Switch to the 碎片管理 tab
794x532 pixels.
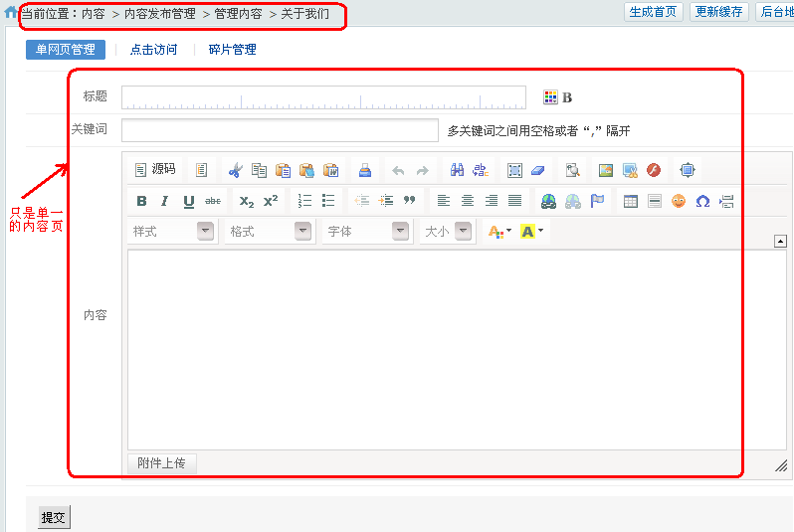[232, 50]
